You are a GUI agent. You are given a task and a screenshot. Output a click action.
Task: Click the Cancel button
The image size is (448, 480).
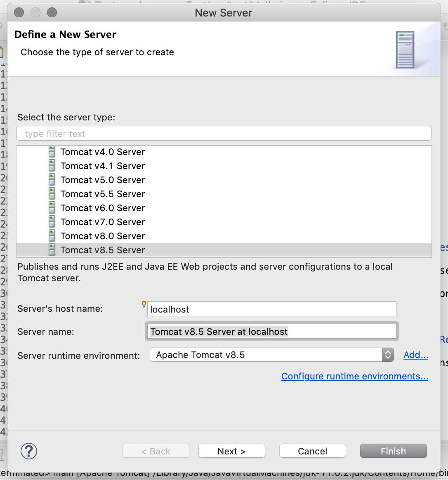(x=312, y=451)
